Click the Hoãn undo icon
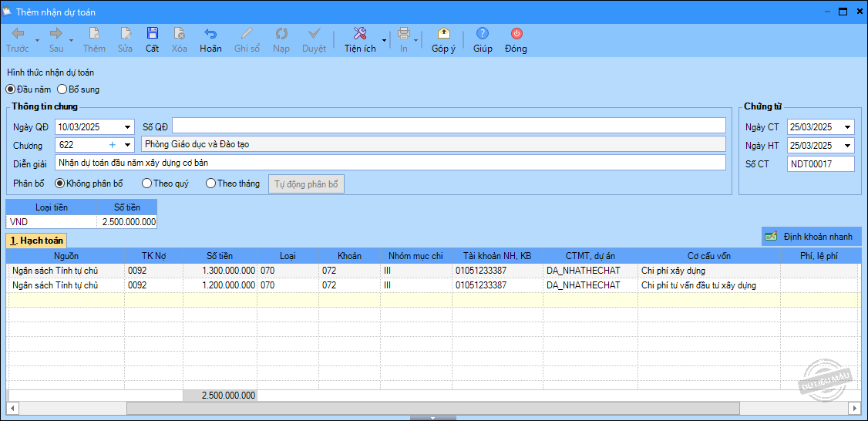This screenshot has height=421, width=868. tap(210, 34)
